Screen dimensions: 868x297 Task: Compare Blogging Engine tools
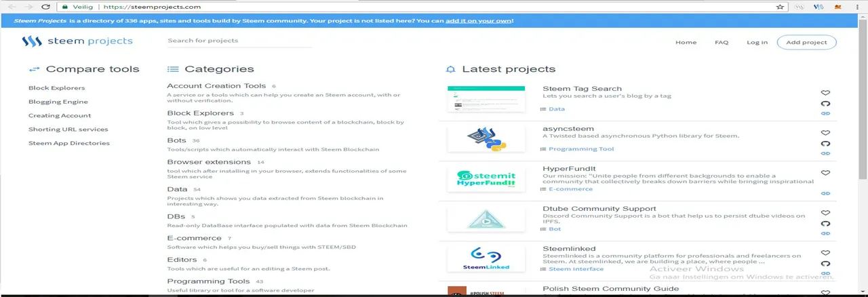(58, 102)
